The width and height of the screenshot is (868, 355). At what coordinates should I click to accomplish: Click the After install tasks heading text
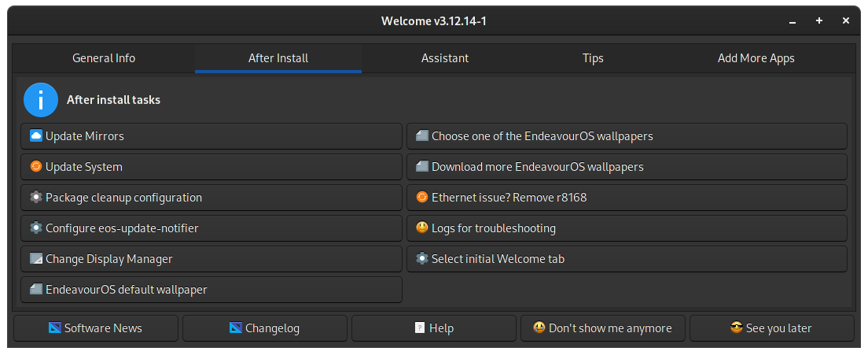click(113, 100)
